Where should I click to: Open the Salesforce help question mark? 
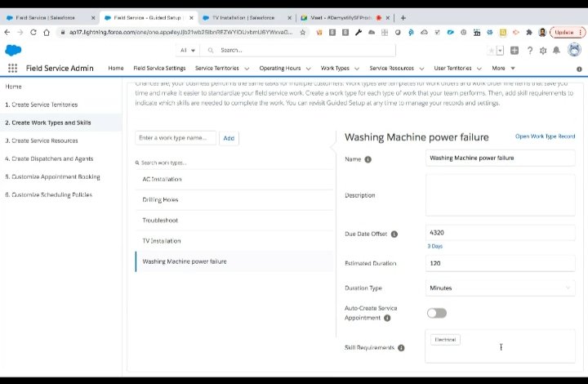[529, 51]
